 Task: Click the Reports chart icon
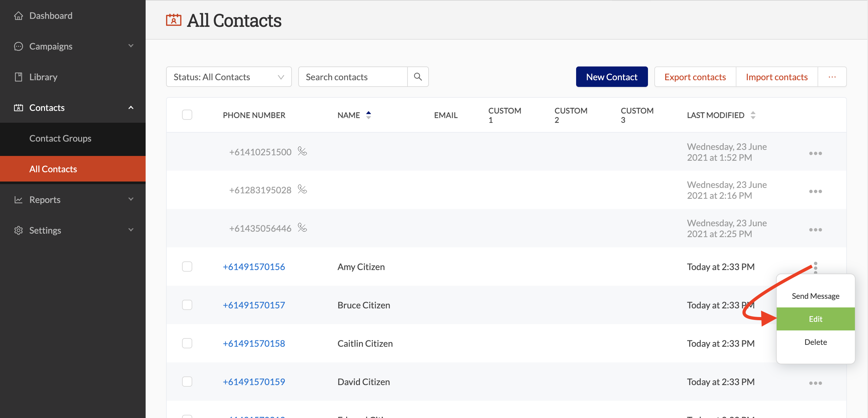click(x=19, y=199)
